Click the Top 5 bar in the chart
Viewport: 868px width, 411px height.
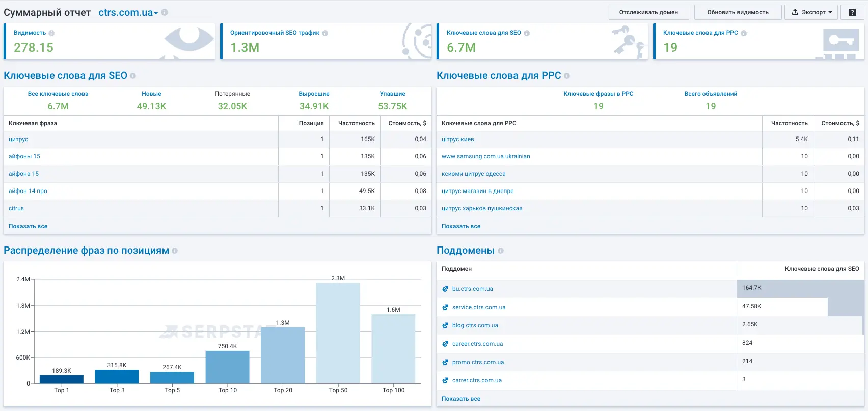pos(172,378)
